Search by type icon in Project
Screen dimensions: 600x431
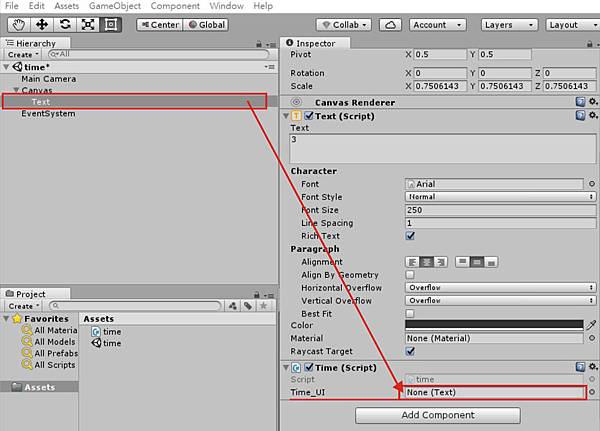click(x=232, y=306)
